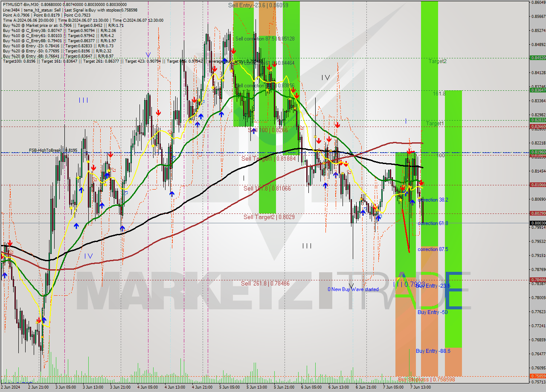Select the 'Sell Target1 | 0.81884' label
Screen dimensions: 546x392
[x=268, y=159]
